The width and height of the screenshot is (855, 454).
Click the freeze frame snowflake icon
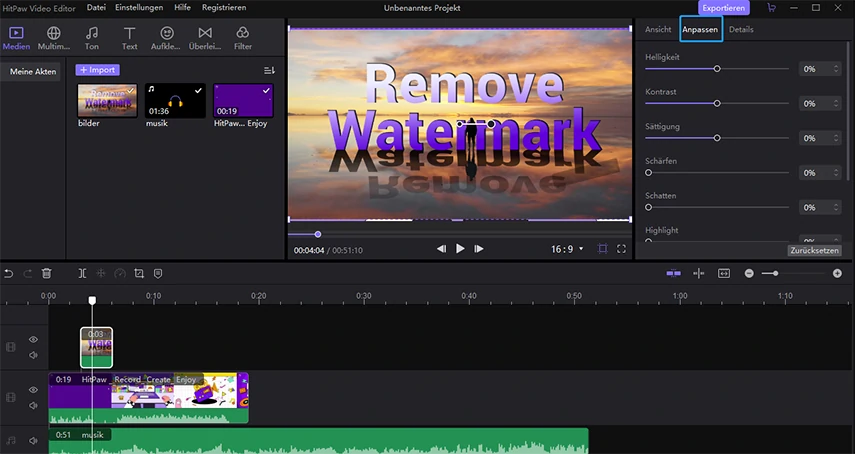[101, 274]
